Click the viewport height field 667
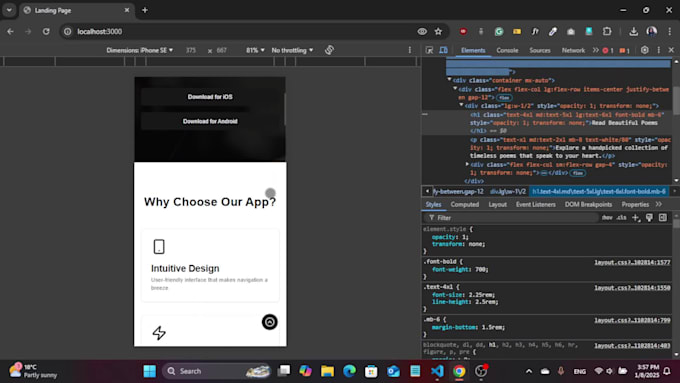This screenshot has width=680, height=383. click(x=222, y=50)
